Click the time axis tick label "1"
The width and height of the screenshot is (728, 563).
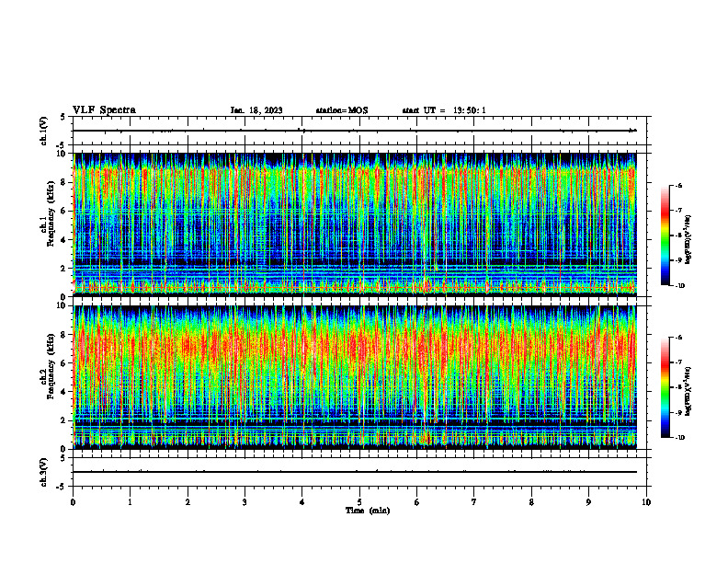click(x=130, y=502)
